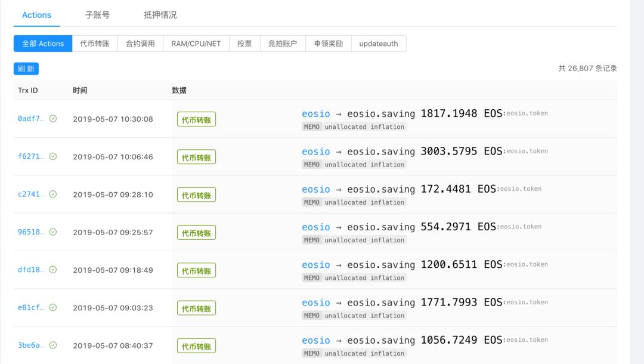
Task: Open the eosio sender link in the 1056.7249 EOS row
Action: pyautogui.click(x=316, y=341)
